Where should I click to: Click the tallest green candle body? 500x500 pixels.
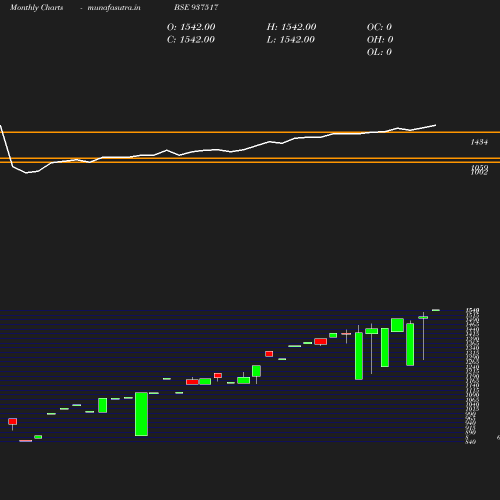(x=359, y=356)
